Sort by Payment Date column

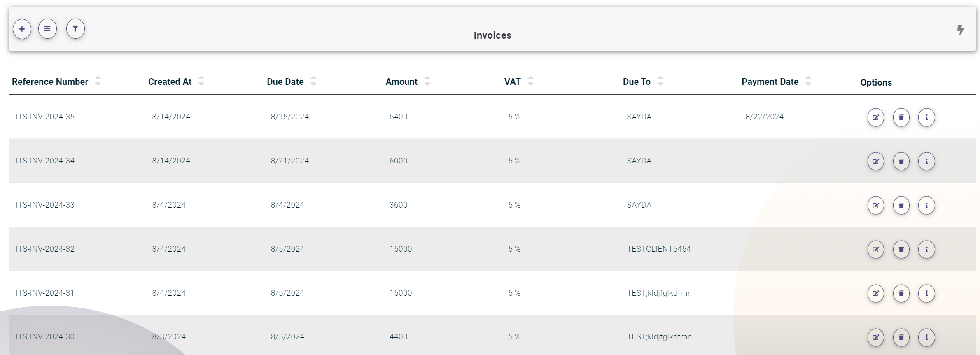[x=808, y=81]
